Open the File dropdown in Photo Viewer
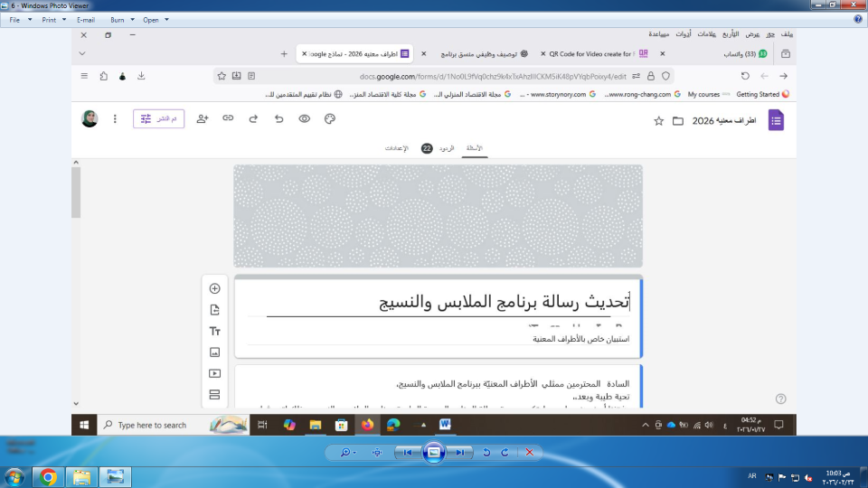 click(x=19, y=19)
